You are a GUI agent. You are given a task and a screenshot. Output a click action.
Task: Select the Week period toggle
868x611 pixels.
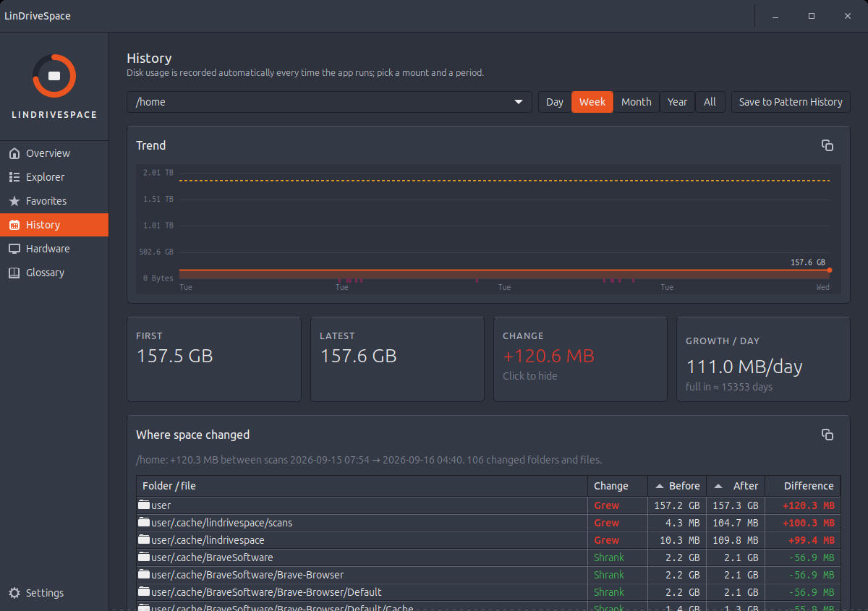pos(592,102)
